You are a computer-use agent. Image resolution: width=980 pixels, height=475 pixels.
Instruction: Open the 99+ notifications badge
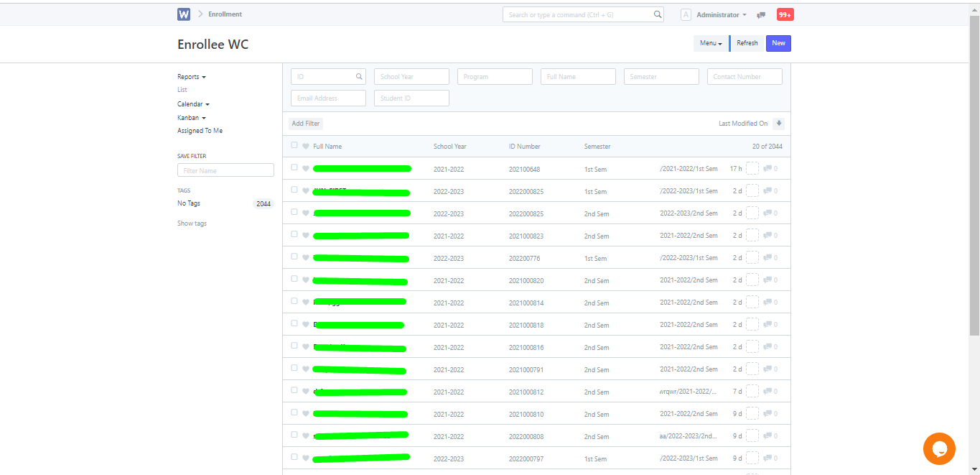tap(785, 14)
